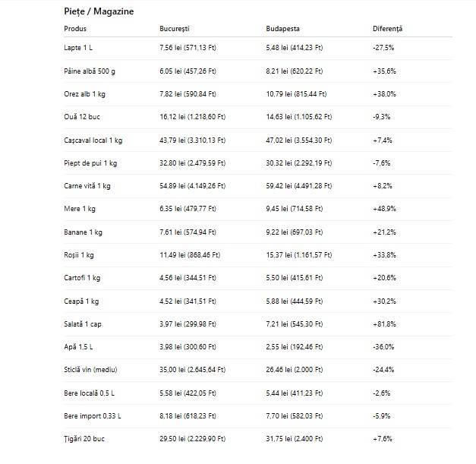476x464 pixels.
Task: Click the București column header
Action: (x=175, y=29)
